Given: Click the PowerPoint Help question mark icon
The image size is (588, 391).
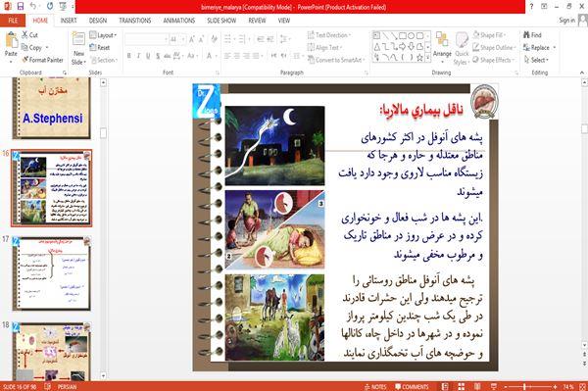Looking at the screenshot, I should (x=531, y=6).
